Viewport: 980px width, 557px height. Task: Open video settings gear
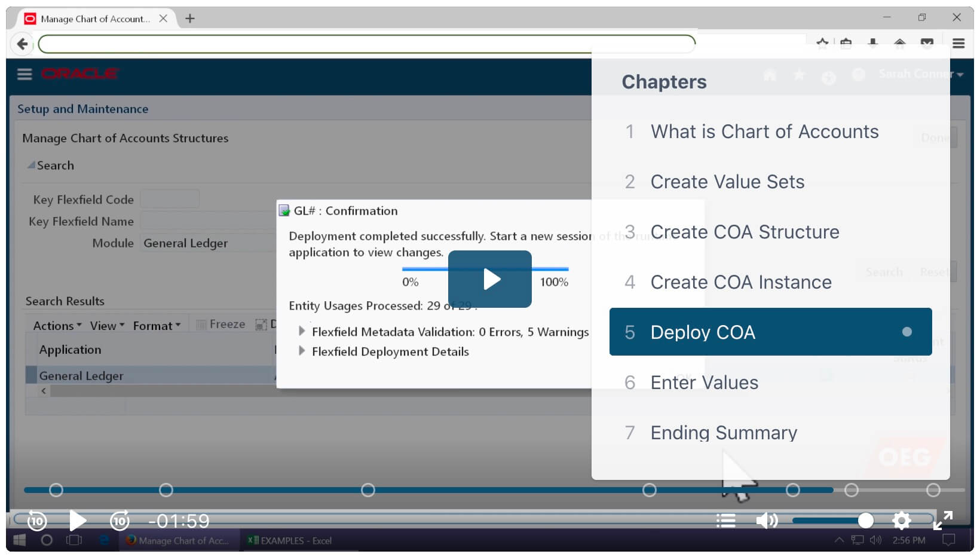pyautogui.click(x=901, y=521)
